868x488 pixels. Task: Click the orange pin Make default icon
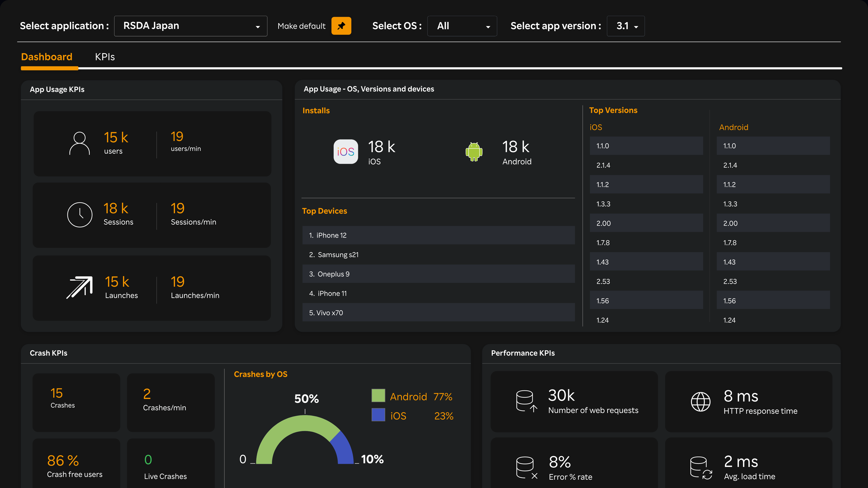click(x=341, y=26)
